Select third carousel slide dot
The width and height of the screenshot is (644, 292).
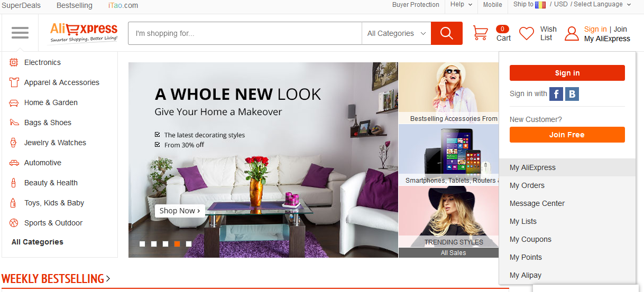(x=165, y=244)
